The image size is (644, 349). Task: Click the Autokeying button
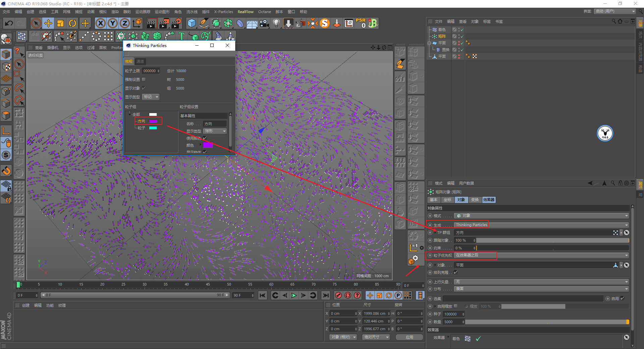[348, 295]
